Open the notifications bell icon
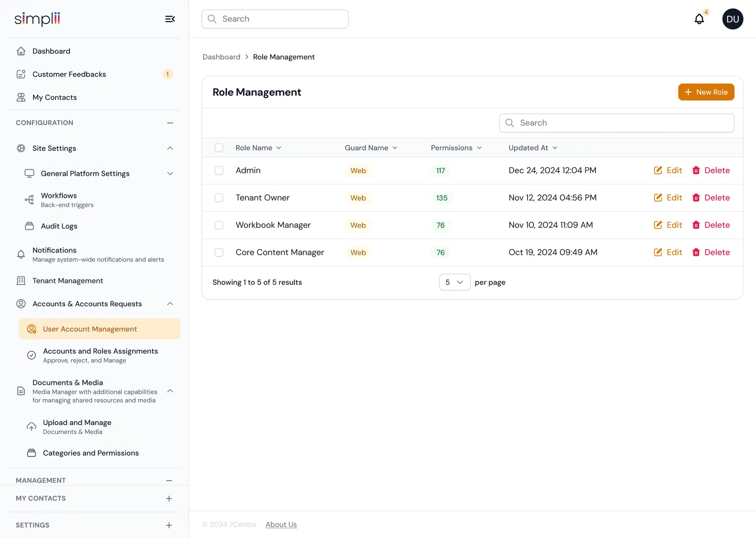The height and width of the screenshot is (538, 756). [x=699, y=19]
